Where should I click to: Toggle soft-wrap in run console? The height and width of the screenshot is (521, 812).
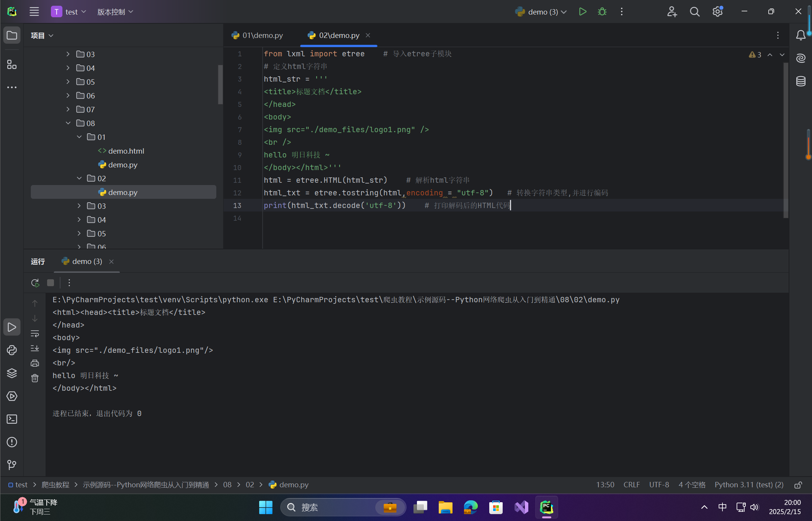(35, 334)
